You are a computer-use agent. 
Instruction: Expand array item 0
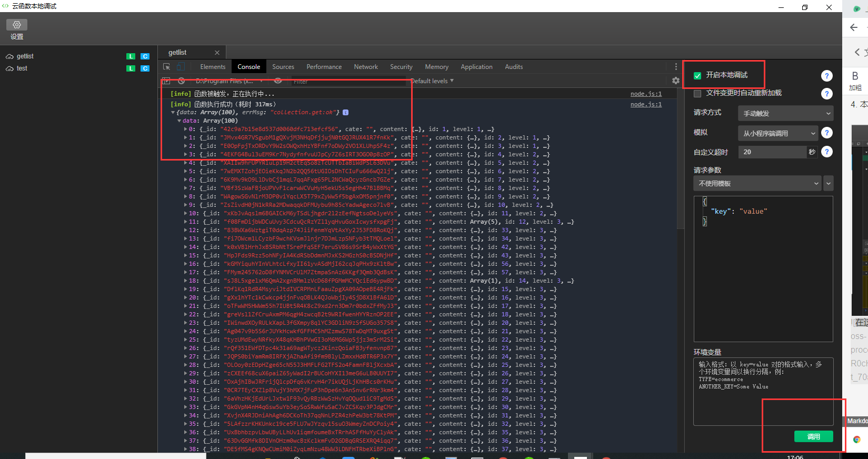185,129
